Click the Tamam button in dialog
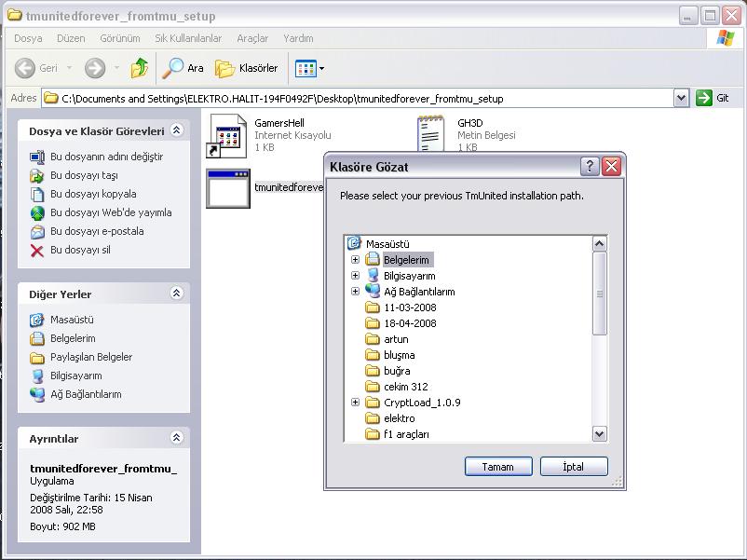 tap(498, 467)
